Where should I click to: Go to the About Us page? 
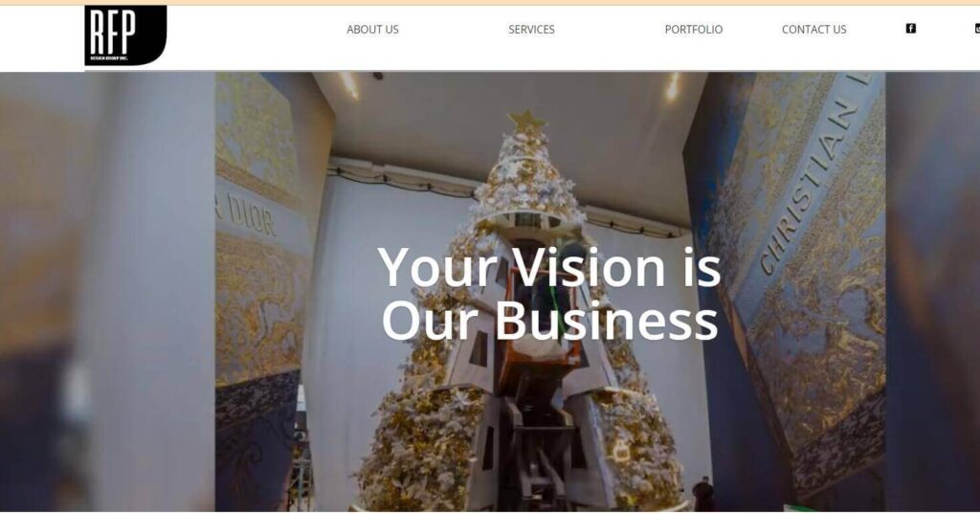tap(372, 30)
